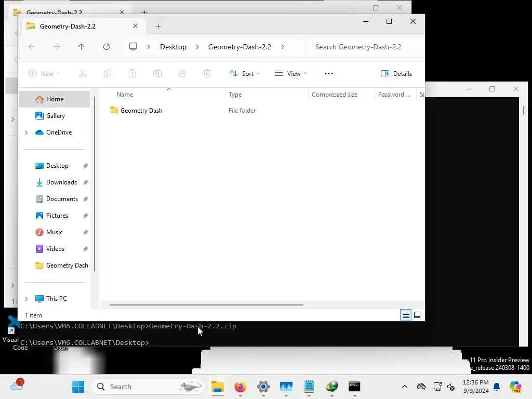Close the Geometry-Dash-2.2 tab
The width and height of the screenshot is (532, 399).
(x=135, y=26)
